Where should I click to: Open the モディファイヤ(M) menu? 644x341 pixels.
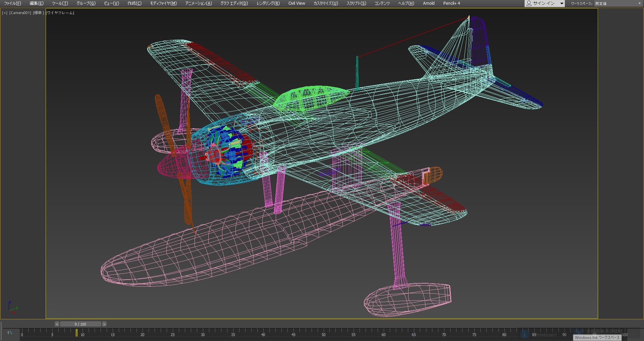163,3
